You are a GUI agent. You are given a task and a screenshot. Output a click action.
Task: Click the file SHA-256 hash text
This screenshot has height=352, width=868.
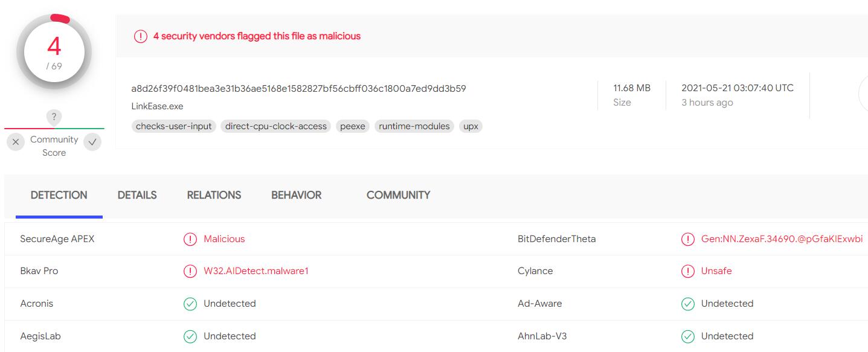298,89
